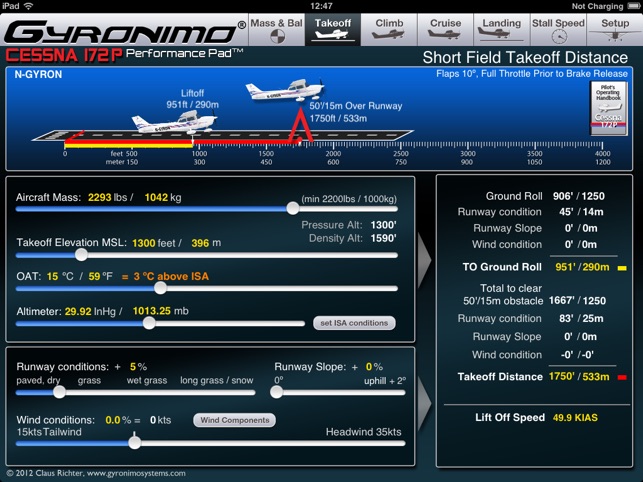Go to the Landing tab
643x482 pixels.
click(x=502, y=30)
